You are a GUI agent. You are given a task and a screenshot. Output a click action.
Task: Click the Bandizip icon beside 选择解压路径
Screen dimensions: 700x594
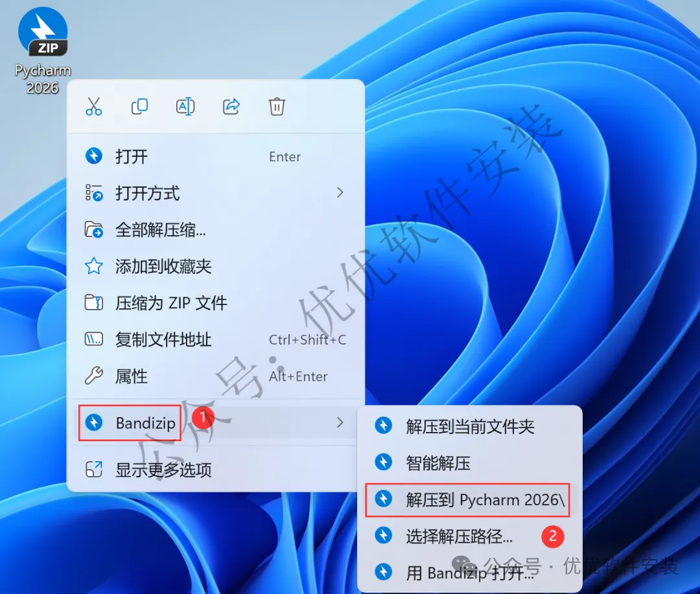[384, 535]
